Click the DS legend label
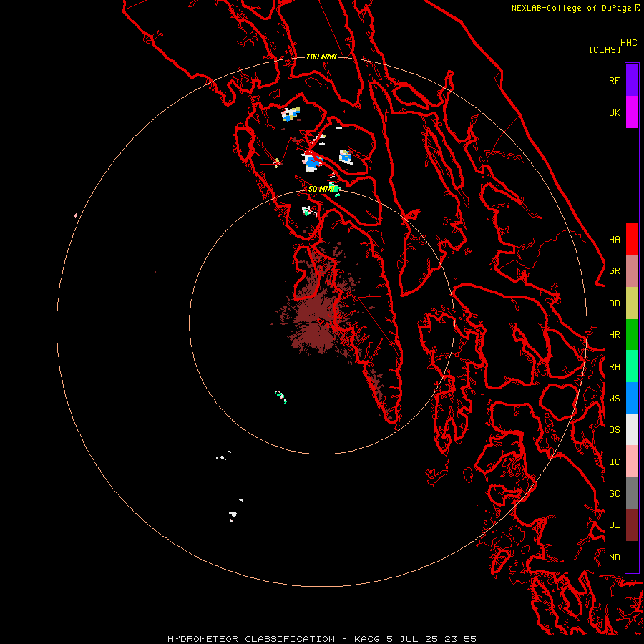The height and width of the screenshot is (644, 644). click(614, 430)
